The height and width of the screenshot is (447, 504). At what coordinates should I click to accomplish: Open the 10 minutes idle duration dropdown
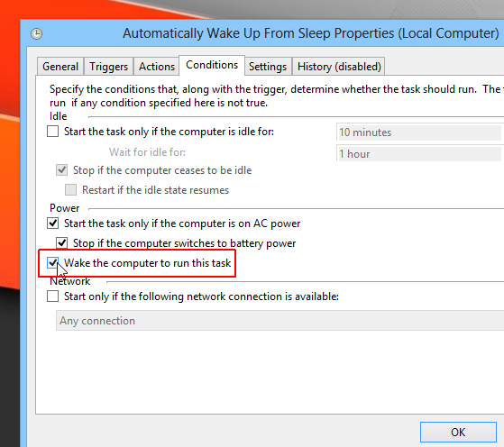(420, 132)
